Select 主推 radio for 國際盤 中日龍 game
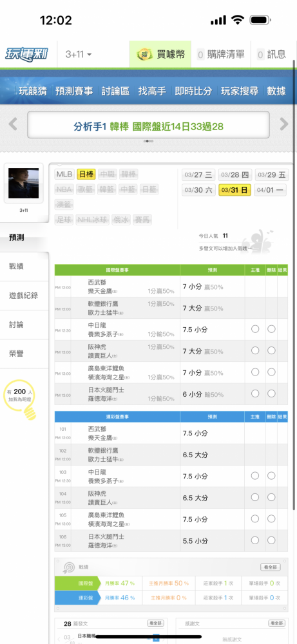The width and height of the screenshot is (297, 644). click(255, 329)
